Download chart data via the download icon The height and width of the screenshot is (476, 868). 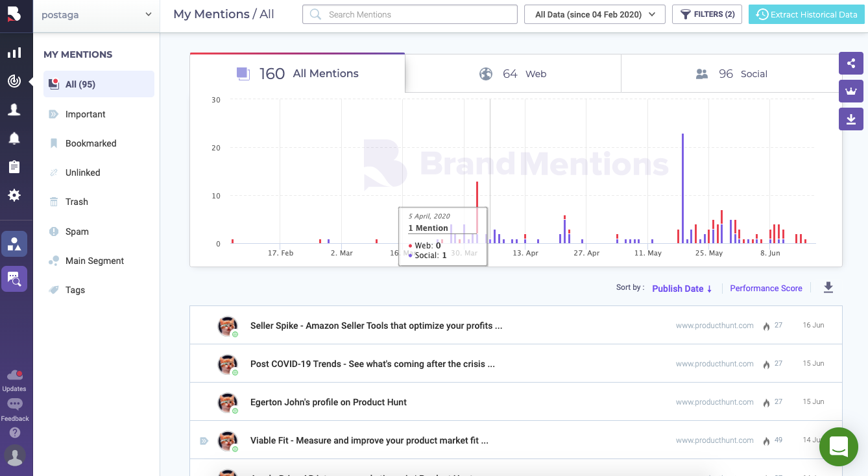pyautogui.click(x=850, y=119)
